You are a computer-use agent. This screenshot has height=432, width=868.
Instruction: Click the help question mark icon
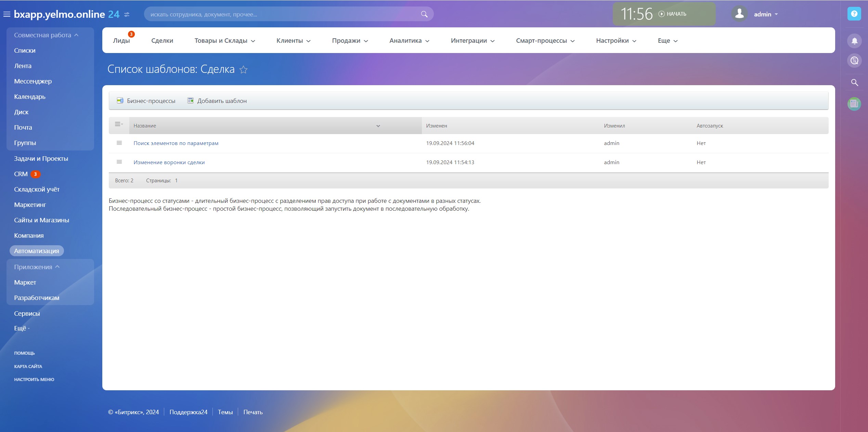click(x=854, y=14)
